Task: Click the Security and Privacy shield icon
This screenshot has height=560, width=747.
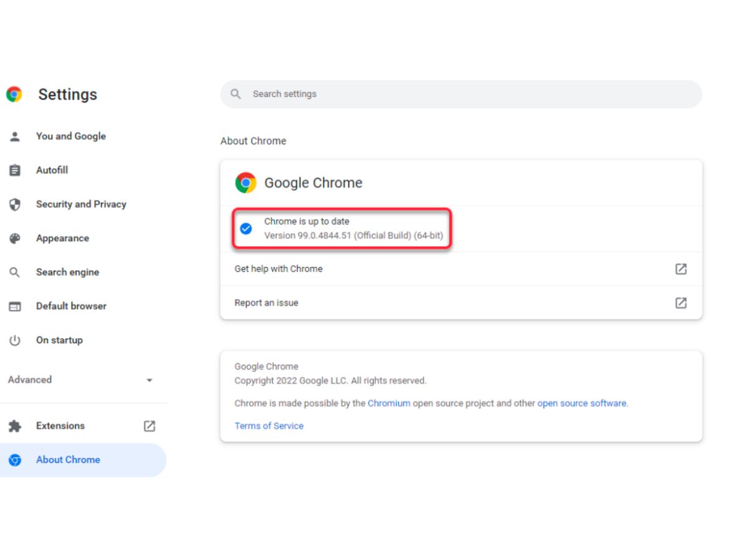Action: 15,204
